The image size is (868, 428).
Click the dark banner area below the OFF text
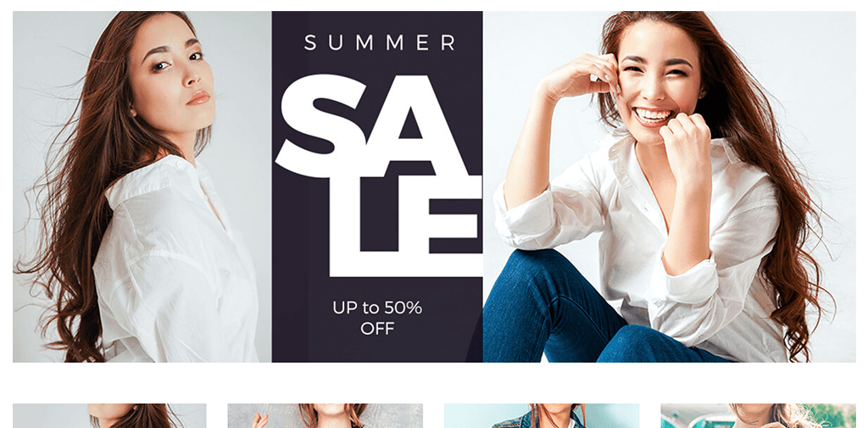tap(377, 350)
